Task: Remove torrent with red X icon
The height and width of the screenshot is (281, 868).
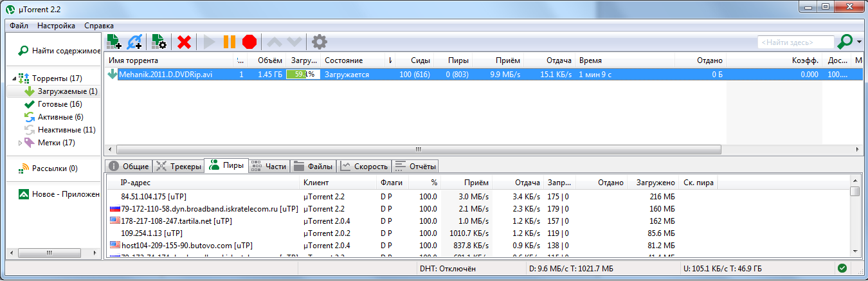Action: (x=185, y=42)
